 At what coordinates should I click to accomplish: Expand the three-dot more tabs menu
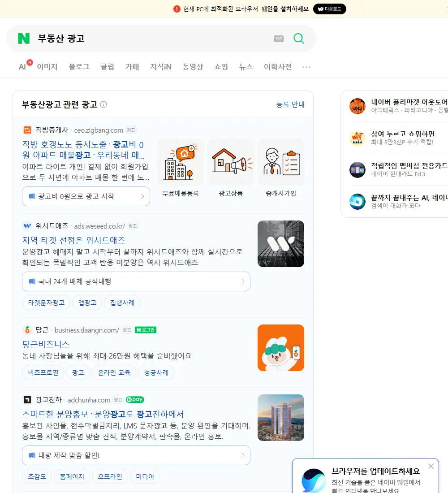306,67
